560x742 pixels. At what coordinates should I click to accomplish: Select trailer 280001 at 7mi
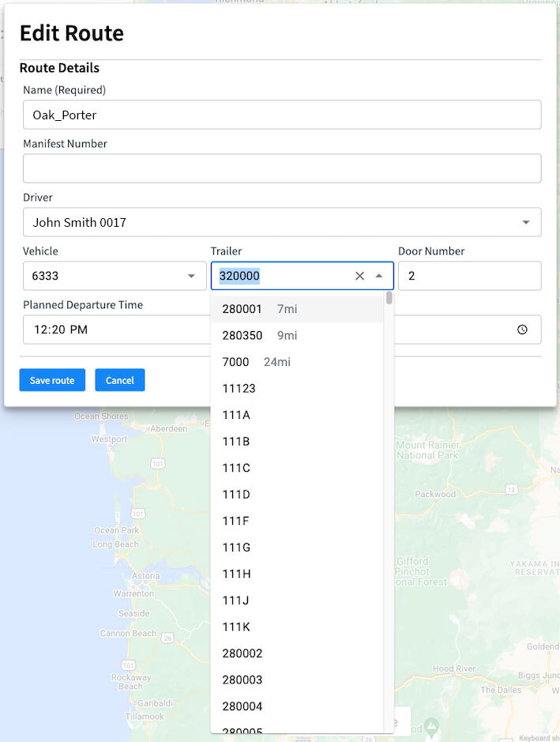coord(297,309)
